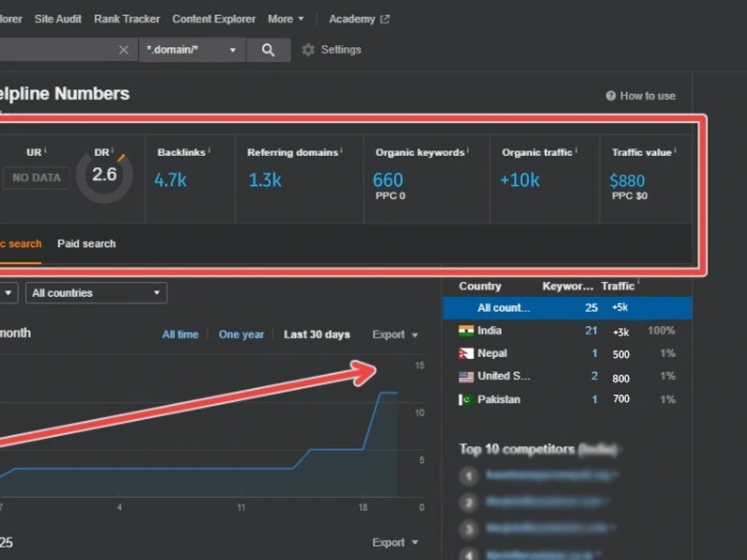Select the Nepal country row
The height and width of the screenshot is (560, 747).
click(x=568, y=353)
